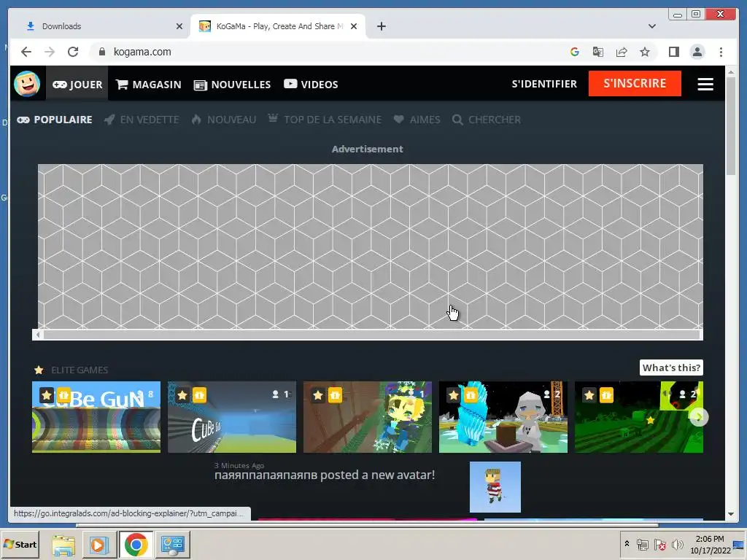
Task: Open the Windows Start menu
Action: (x=20, y=544)
